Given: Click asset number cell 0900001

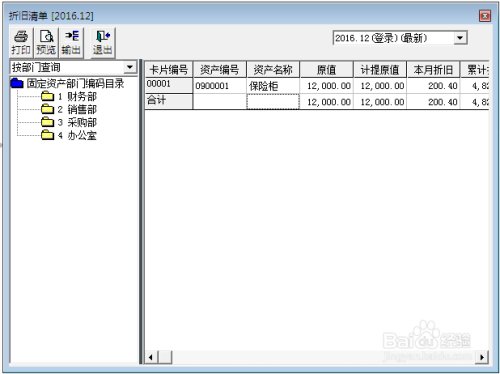Looking at the screenshot, I should point(220,86).
